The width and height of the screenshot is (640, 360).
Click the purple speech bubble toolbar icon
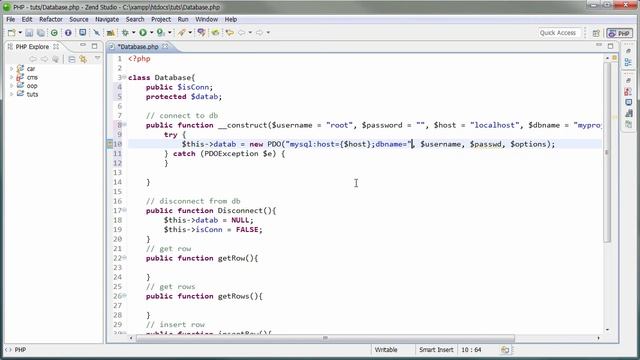pyautogui.click(x=201, y=33)
